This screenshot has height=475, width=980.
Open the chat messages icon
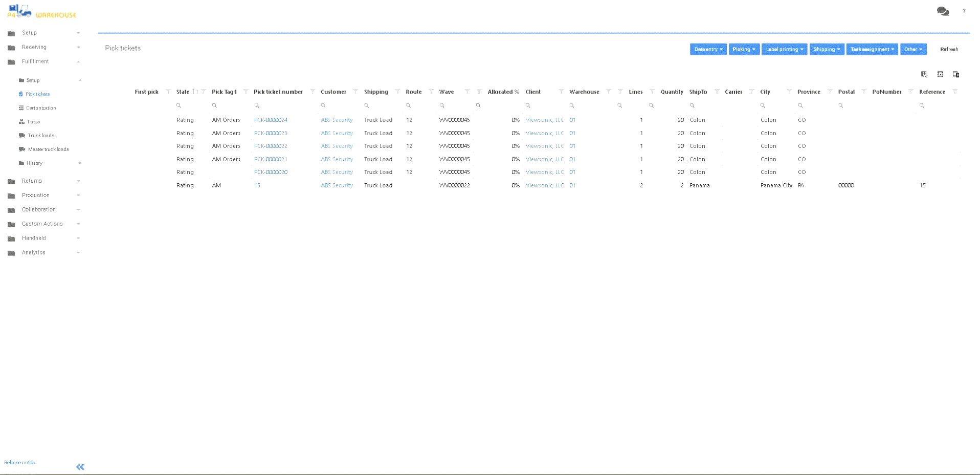(943, 11)
